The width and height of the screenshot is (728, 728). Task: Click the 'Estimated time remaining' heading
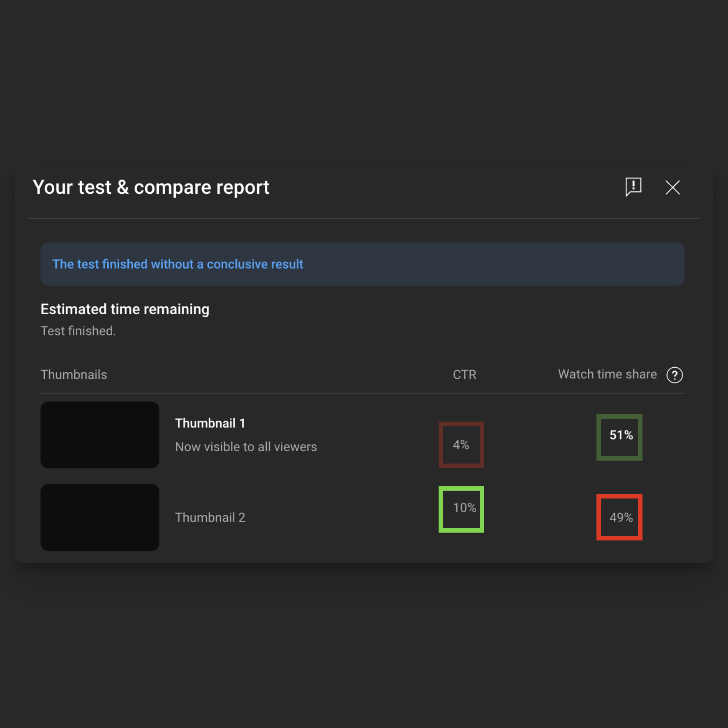[x=125, y=309]
